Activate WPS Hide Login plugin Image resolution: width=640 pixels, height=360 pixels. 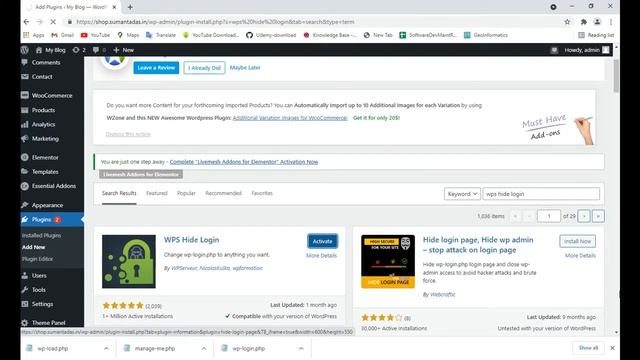tap(322, 241)
